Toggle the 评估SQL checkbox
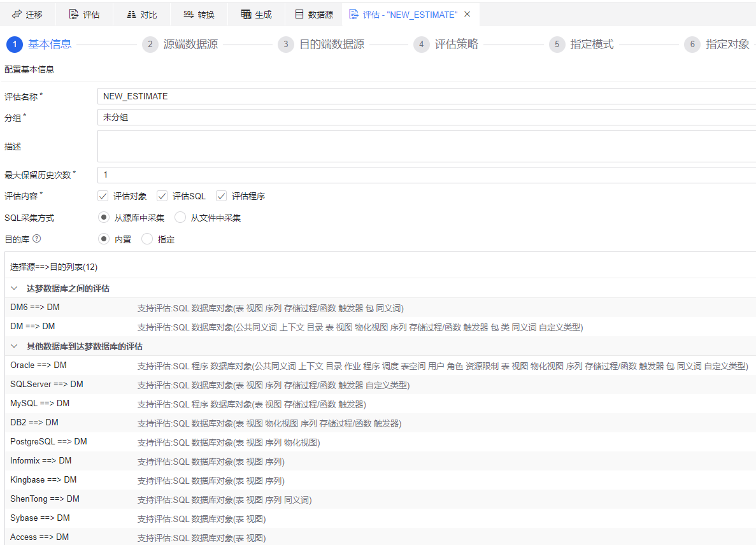756x545 pixels. 162,195
